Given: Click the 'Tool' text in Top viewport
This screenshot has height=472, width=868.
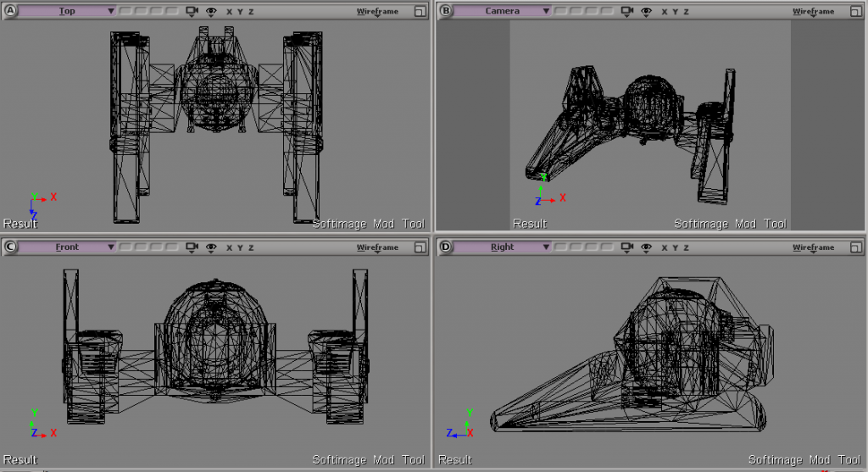Looking at the screenshot, I should tap(414, 224).
